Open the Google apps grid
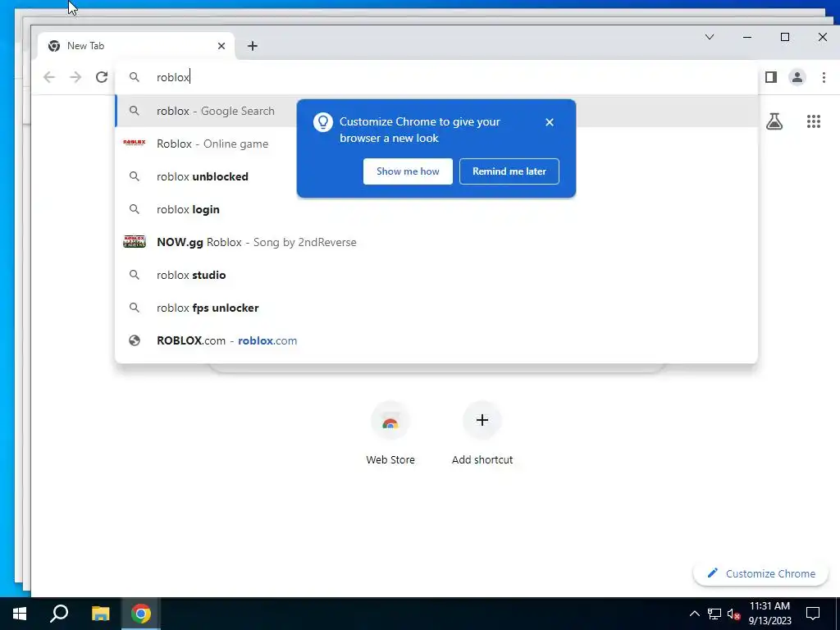 pyautogui.click(x=813, y=121)
